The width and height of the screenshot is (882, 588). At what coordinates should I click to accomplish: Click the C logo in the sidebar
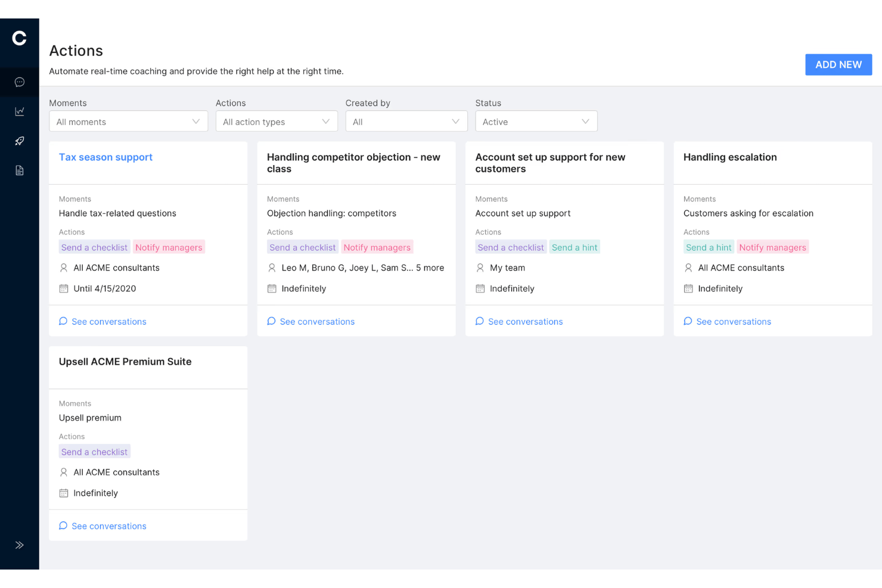(19, 38)
